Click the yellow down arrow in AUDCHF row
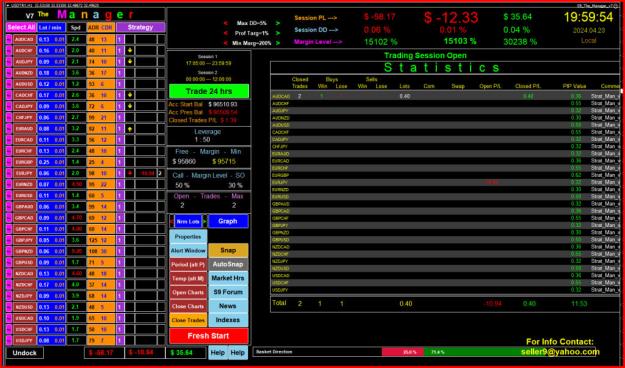The height and width of the screenshot is (368, 625). click(x=130, y=51)
